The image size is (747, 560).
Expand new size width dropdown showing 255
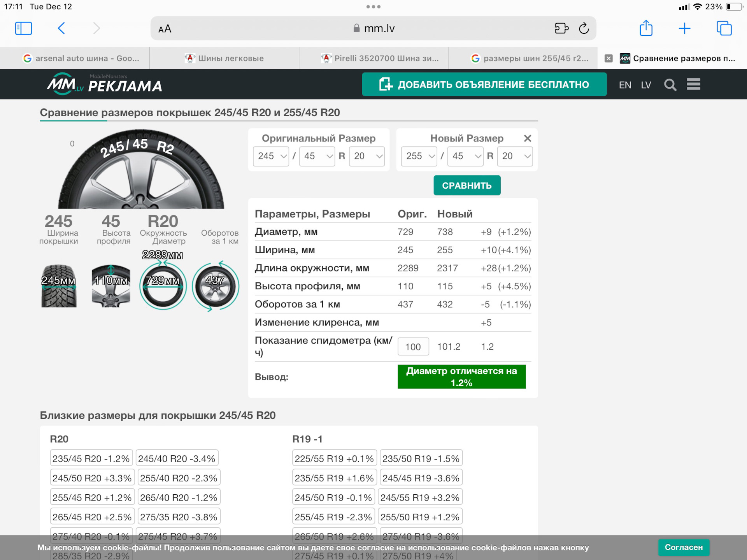point(419,156)
